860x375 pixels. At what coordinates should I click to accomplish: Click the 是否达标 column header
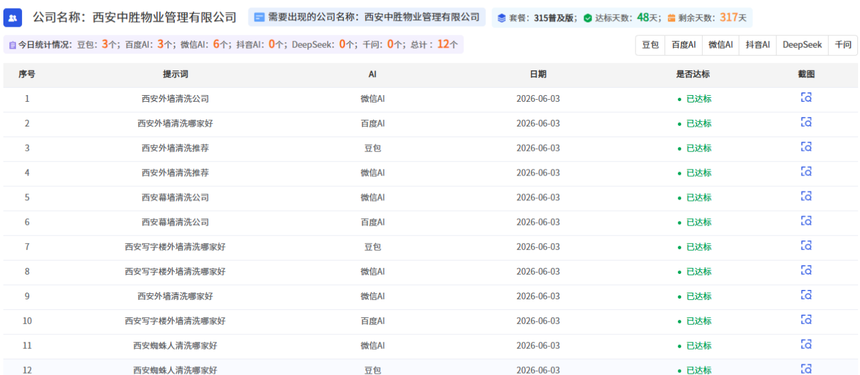click(x=693, y=75)
